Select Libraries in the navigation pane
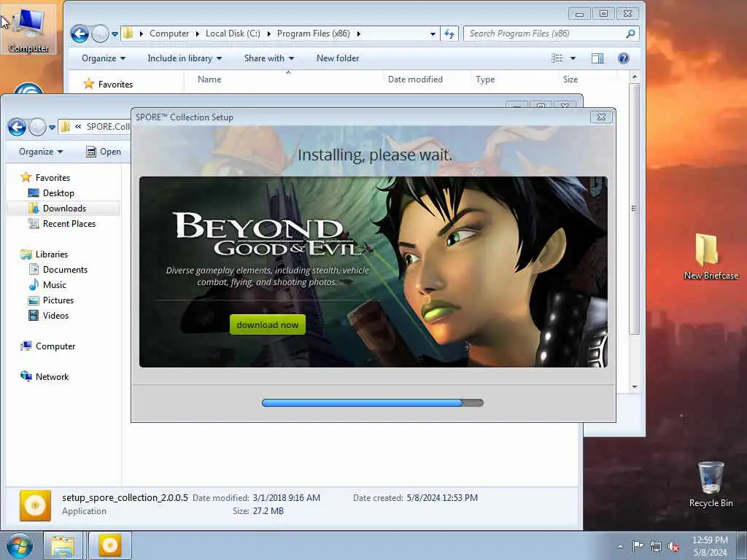 [x=44, y=254]
